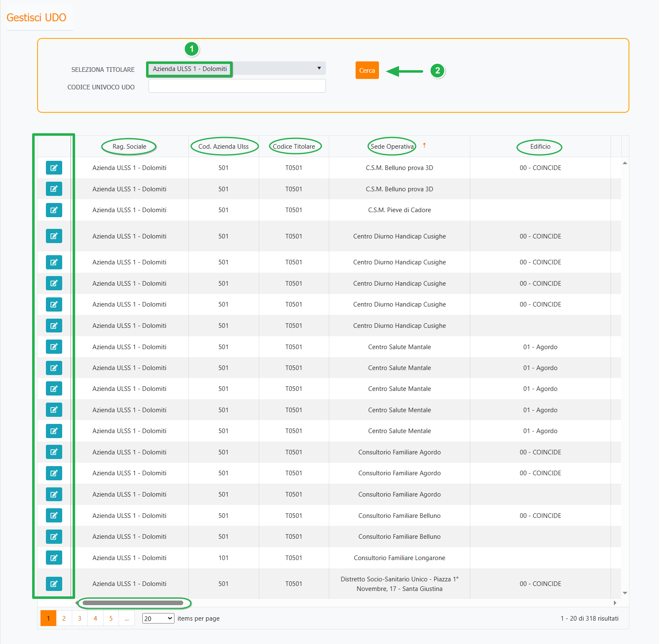Sort by Rag. Sociale column header
The width and height of the screenshot is (659, 644).
[129, 147]
